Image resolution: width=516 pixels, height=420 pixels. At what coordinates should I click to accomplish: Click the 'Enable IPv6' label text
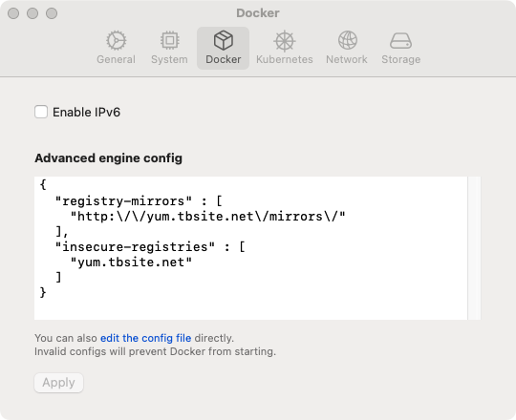(86, 112)
